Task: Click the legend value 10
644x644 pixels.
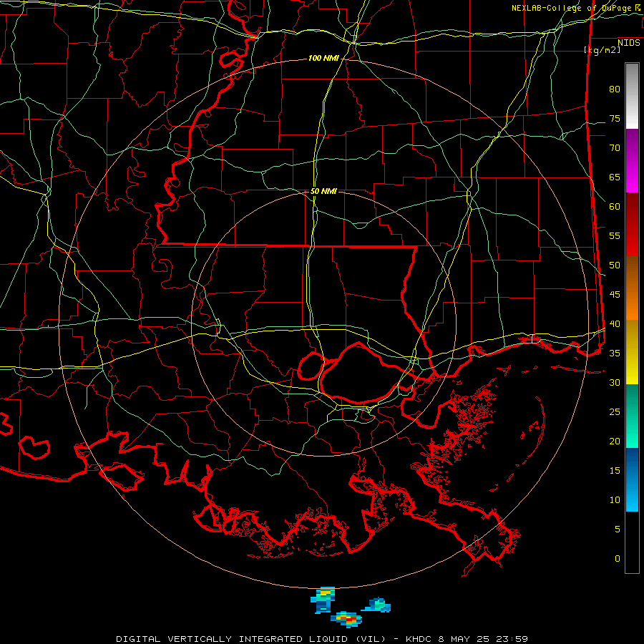Action: pos(615,500)
